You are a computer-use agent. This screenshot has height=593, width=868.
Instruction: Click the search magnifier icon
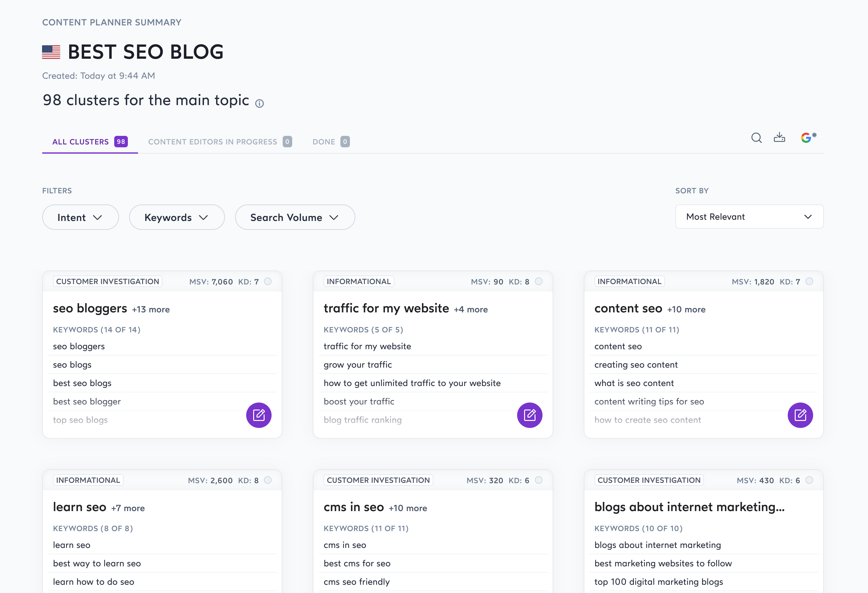point(756,138)
